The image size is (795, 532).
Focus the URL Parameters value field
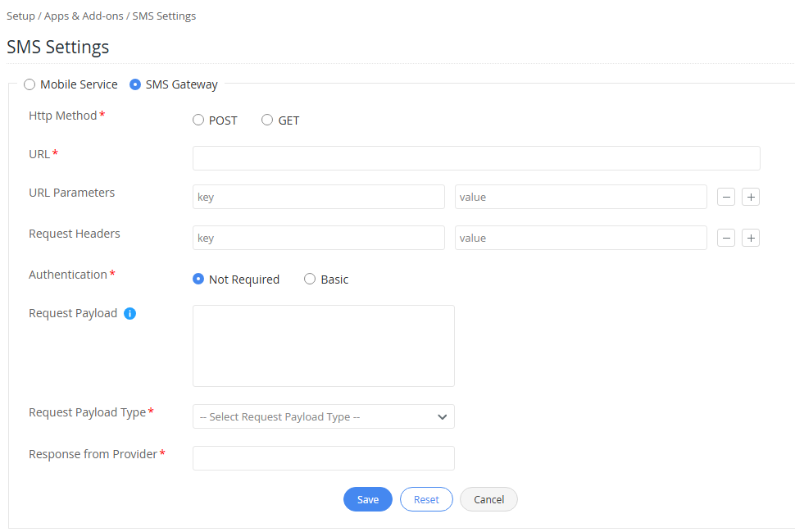pyautogui.click(x=581, y=197)
